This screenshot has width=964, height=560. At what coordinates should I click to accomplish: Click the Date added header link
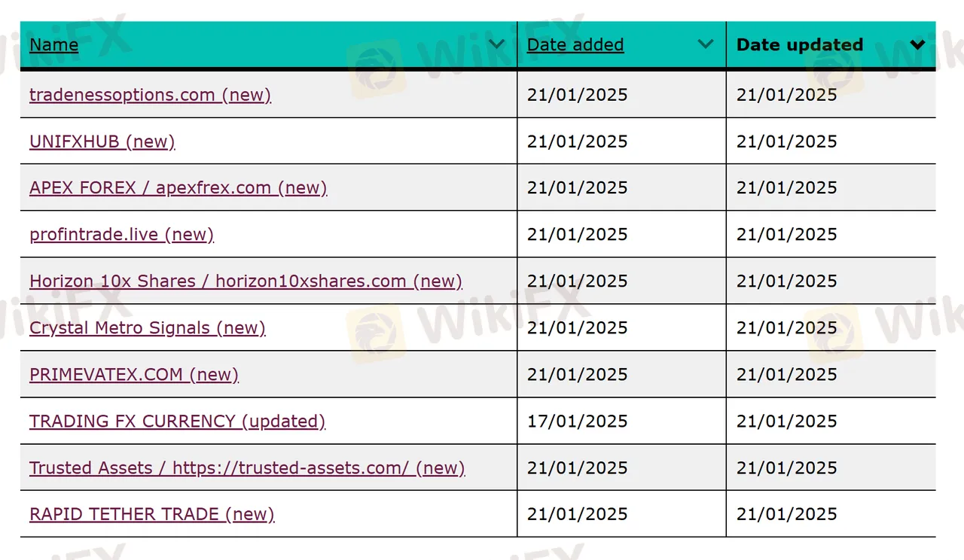(x=575, y=45)
